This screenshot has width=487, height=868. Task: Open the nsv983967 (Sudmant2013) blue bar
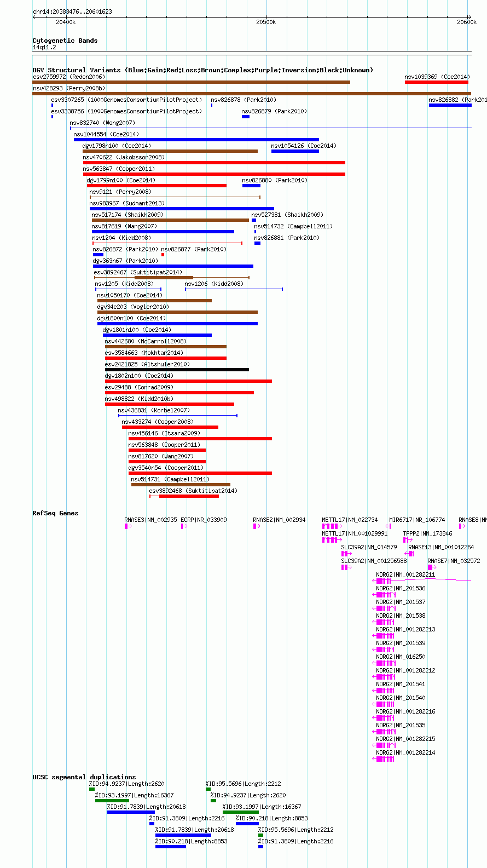(x=182, y=209)
